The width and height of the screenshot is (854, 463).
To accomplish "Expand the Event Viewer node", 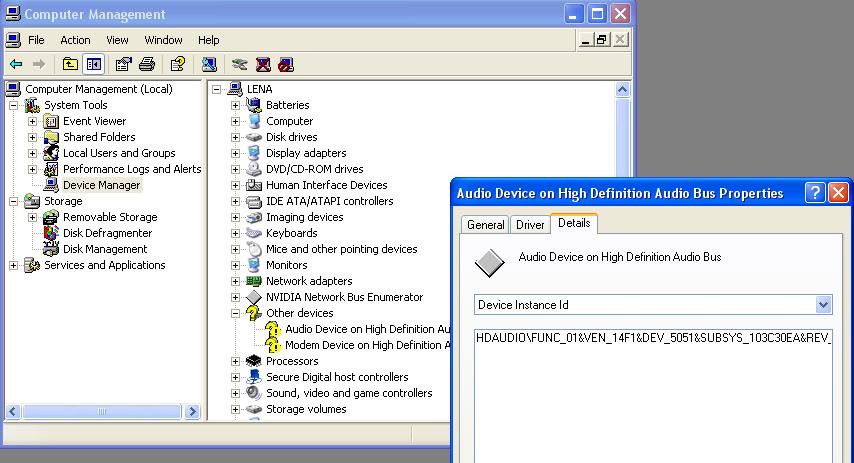I will pos(33,121).
